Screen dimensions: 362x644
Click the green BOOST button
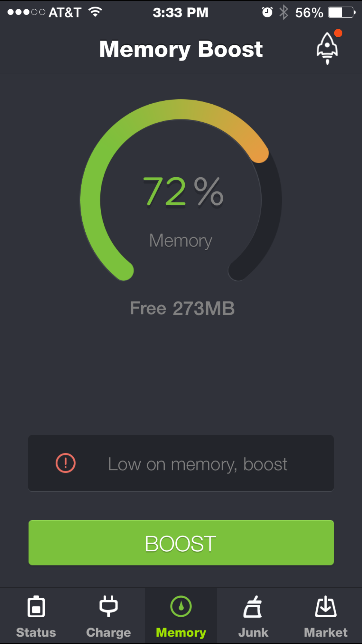point(181,543)
